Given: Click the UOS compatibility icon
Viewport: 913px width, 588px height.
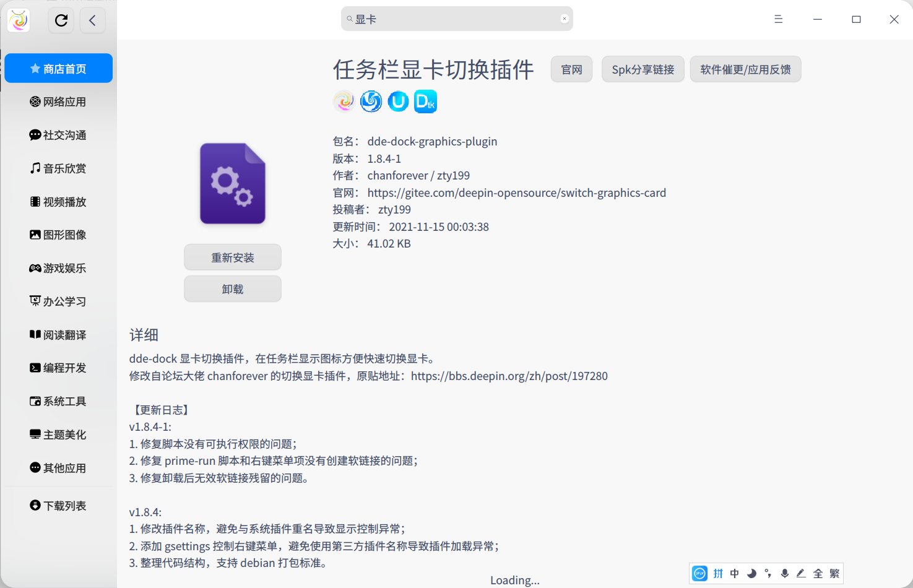Looking at the screenshot, I should coord(398,101).
